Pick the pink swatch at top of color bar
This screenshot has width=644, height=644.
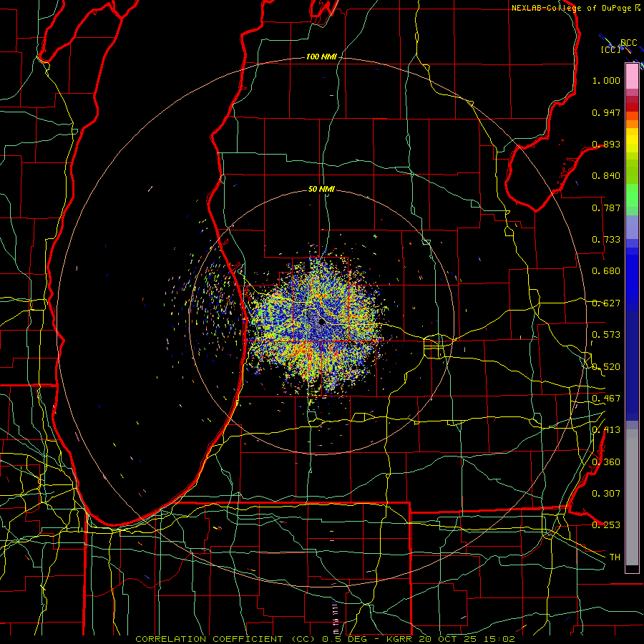point(632,76)
